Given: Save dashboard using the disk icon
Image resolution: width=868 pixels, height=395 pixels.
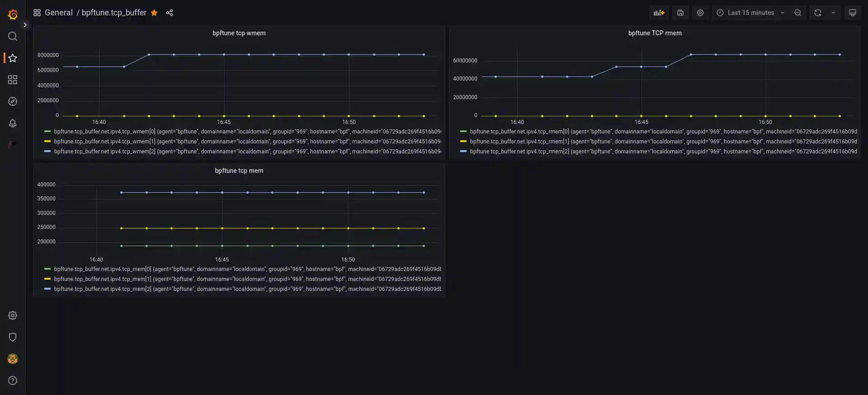Looking at the screenshot, I should pyautogui.click(x=680, y=13).
